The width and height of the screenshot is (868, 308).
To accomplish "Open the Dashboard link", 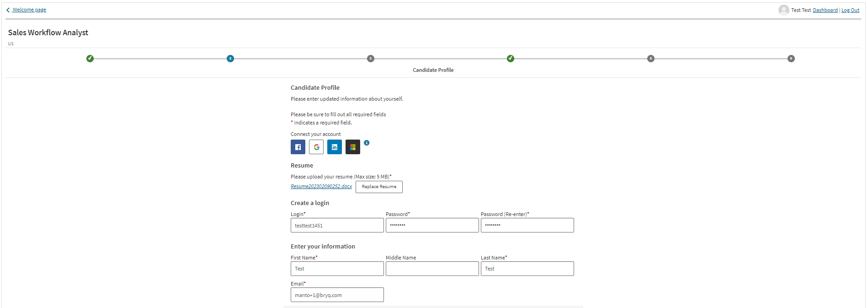I will point(825,10).
